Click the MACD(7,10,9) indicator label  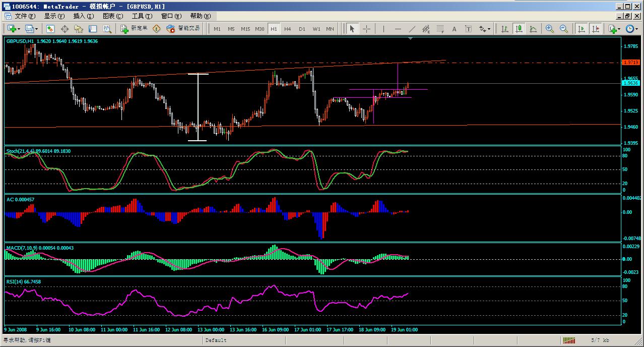click(x=40, y=248)
